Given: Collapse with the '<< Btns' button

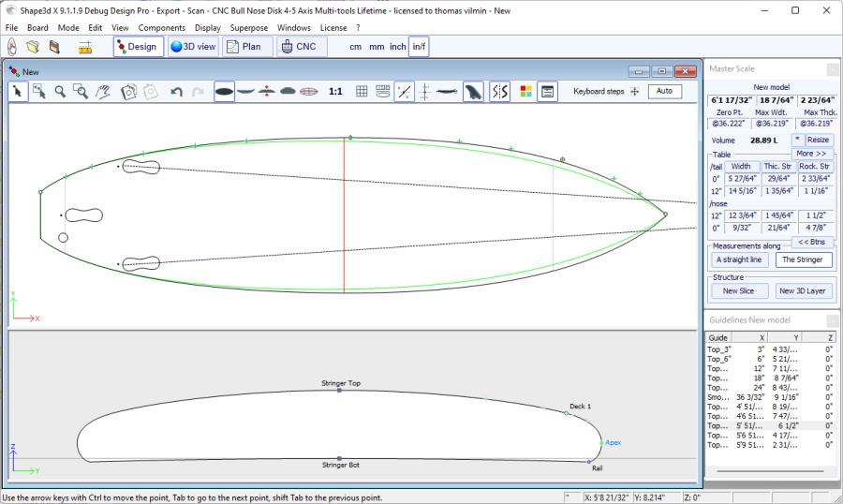Looking at the screenshot, I should pyautogui.click(x=811, y=242).
